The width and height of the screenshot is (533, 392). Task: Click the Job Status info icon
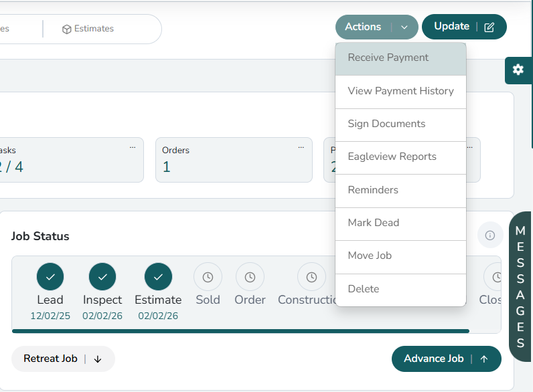tap(490, 235)
